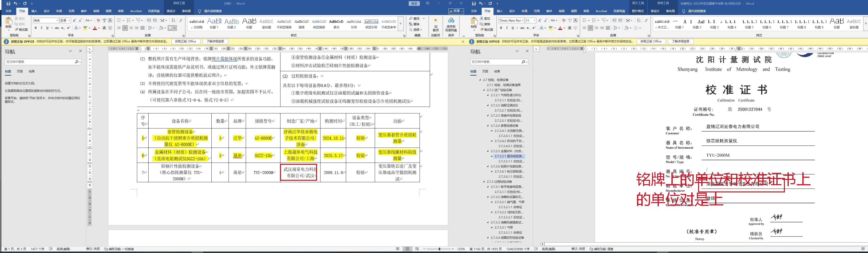Increase indent icon in right window
This screenshot has width=868, height=253.
(620, 21)
